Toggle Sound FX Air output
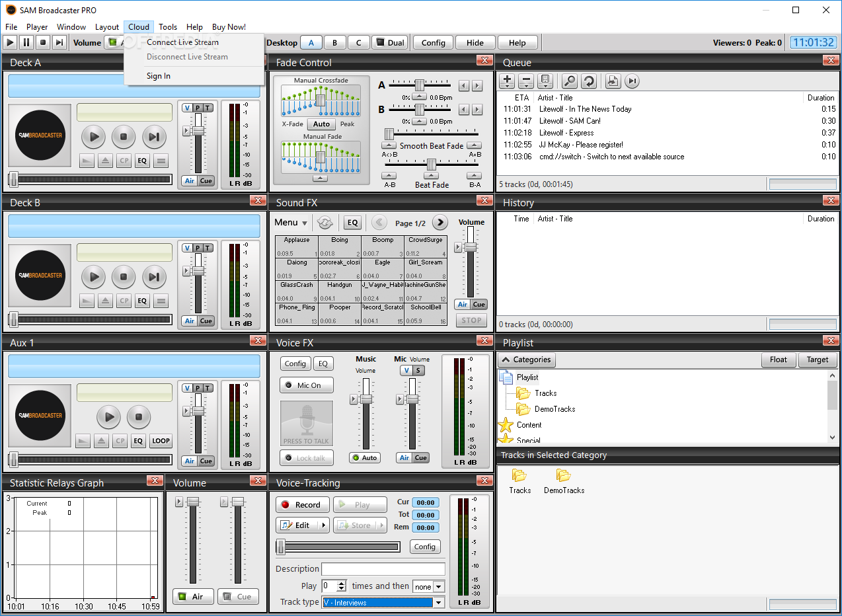The width and height of the screenshot is (842, 616). (463, 305)
